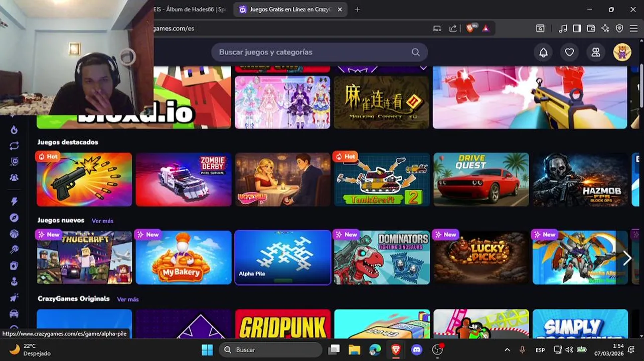Select the multiplayer people sidebar icon
The image size is (644, 361).
pyautogui.click(x=14, y=177)
